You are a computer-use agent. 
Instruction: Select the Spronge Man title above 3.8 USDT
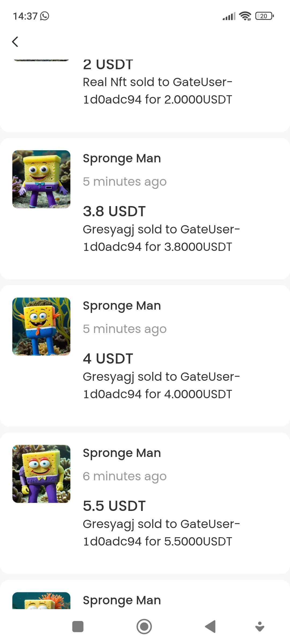[x=122, y=158]
